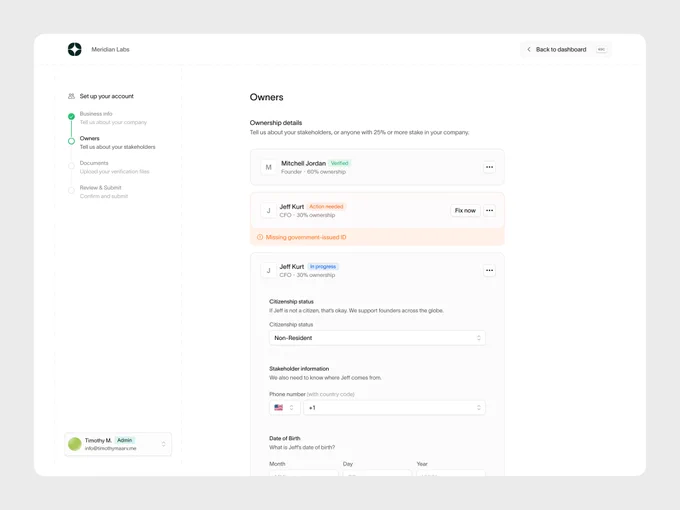This screenshot has width=680, height=510.
Task: Open the Citizenship status dropdown showing Non-Resident
Action: 377,338
